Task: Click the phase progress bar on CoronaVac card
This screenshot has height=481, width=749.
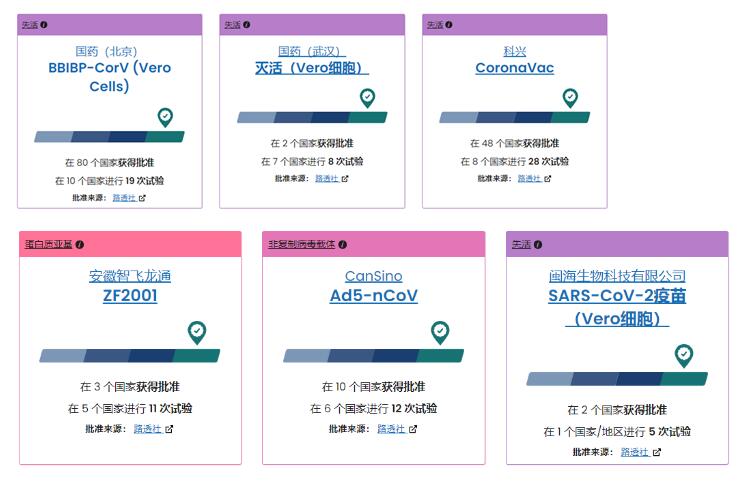Action: tap(514, 118)
